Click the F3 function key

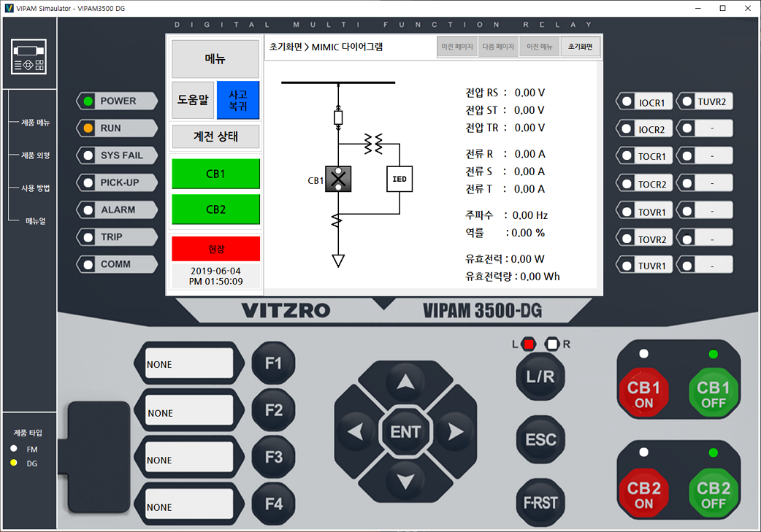click(x=273, y=458)
